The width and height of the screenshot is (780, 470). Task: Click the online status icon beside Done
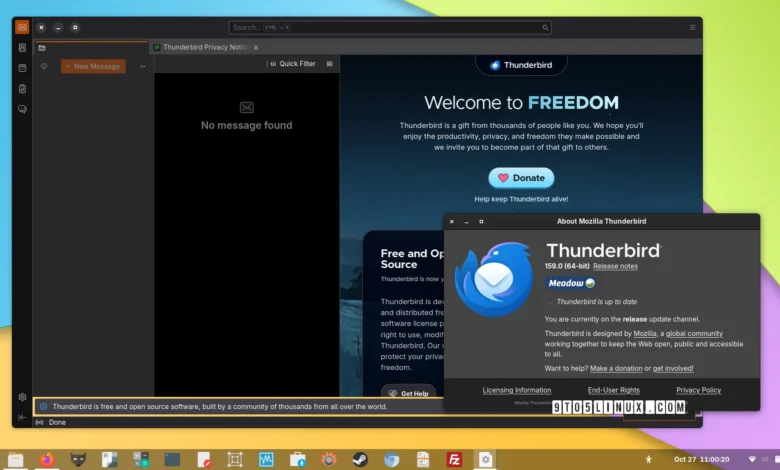39,422
